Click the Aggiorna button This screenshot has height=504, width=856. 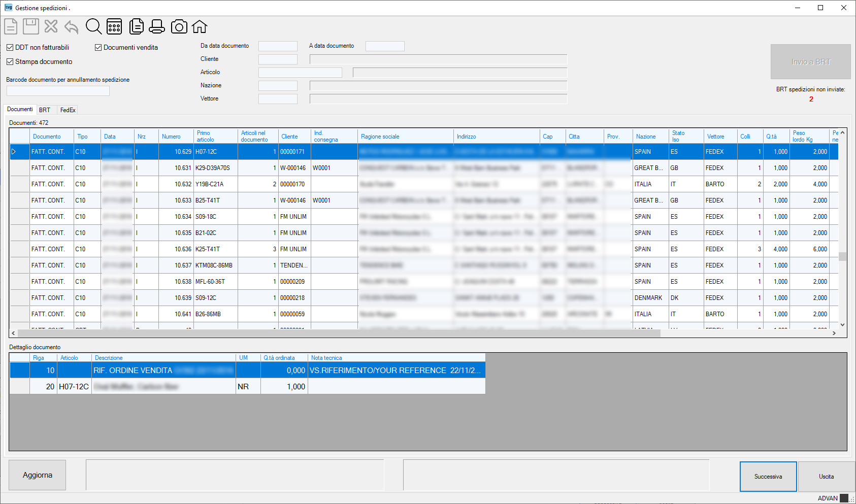pos(38,475)
